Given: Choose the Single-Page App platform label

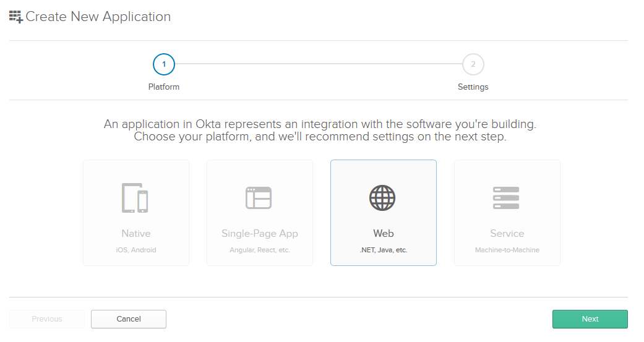Looking at the screenshot, I should [260, 234].
